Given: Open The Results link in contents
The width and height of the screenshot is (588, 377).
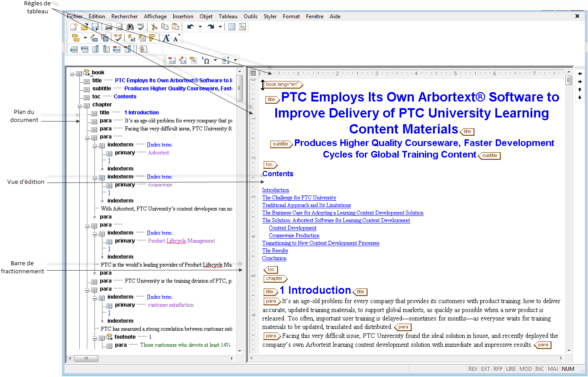Looking at the screenshot, I should click(x=275, y=251).
